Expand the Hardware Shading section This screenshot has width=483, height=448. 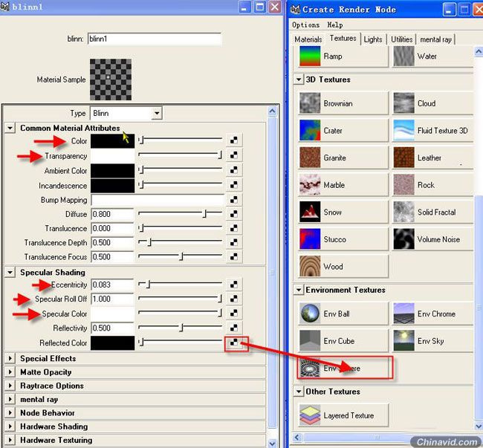coord(10,426)
